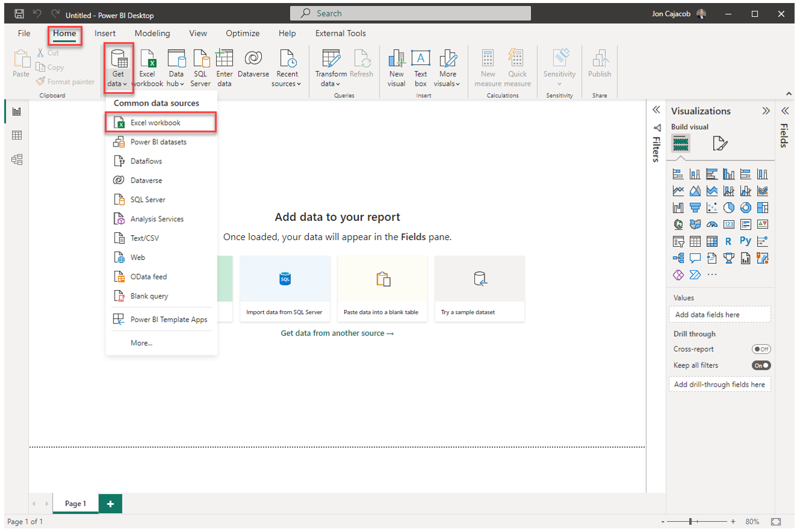Turn on the Cross-report toggle

(x=761, y=349)
